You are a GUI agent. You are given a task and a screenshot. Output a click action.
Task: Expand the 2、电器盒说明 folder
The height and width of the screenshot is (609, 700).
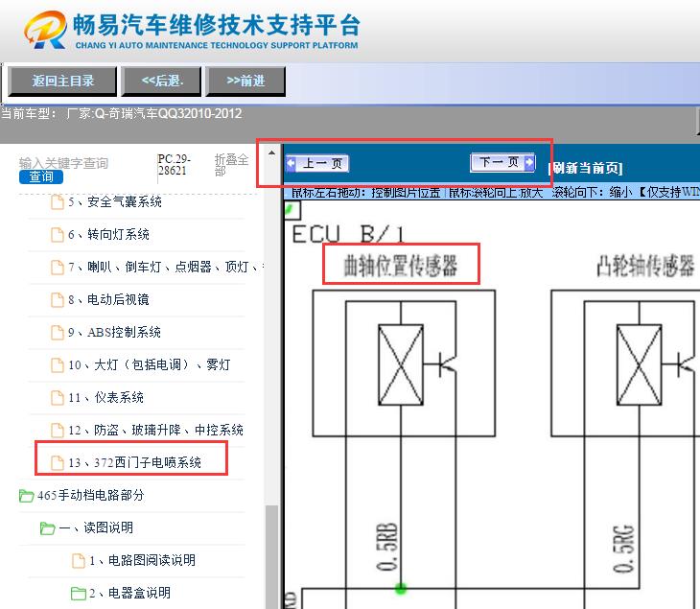point(129,593)
